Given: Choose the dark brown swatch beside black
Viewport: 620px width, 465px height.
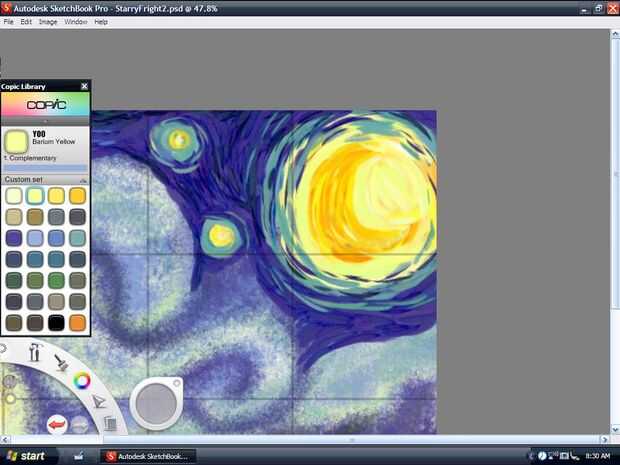Looking at the screenshot, I should tap(35, 323).
